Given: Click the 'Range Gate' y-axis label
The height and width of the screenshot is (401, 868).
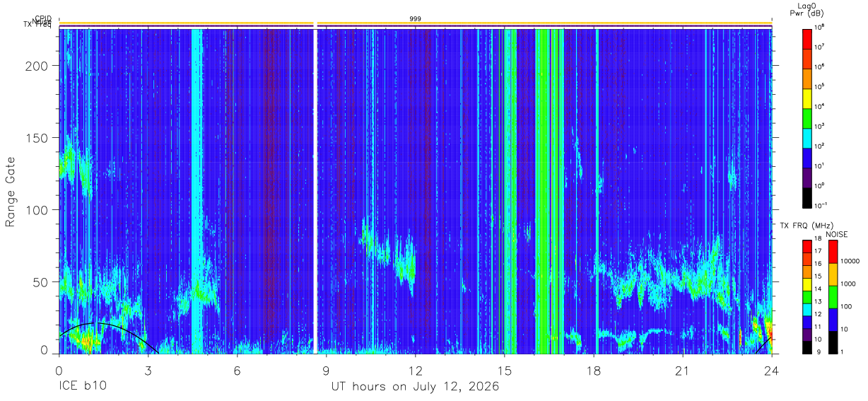Looking at the screenshot, I should [x=11, y=192].
